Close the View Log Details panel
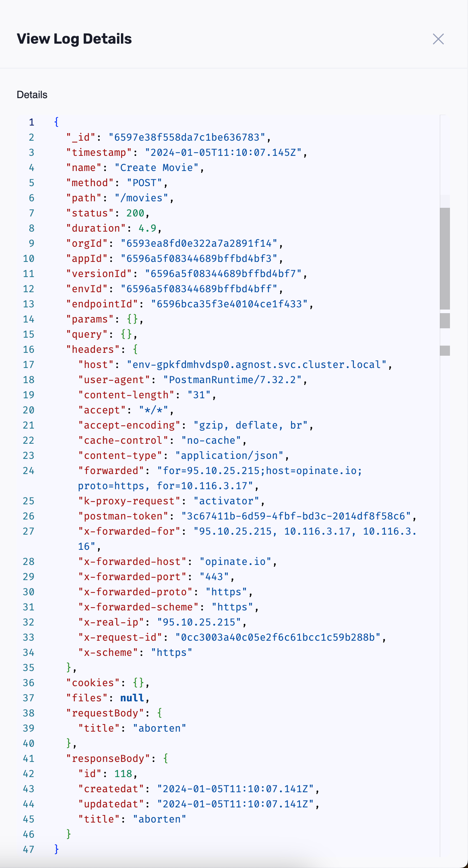 coord(438,39)
